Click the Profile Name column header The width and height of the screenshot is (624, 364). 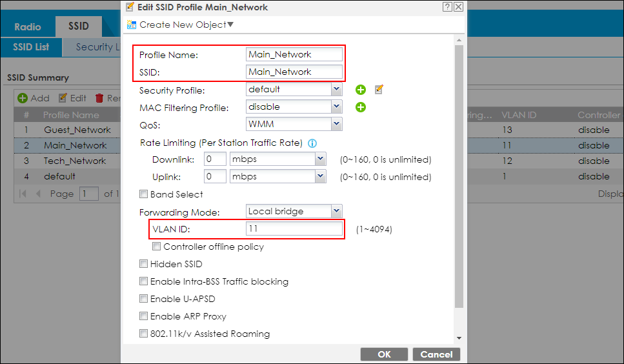pyautogui.click(x=71, y=115)
